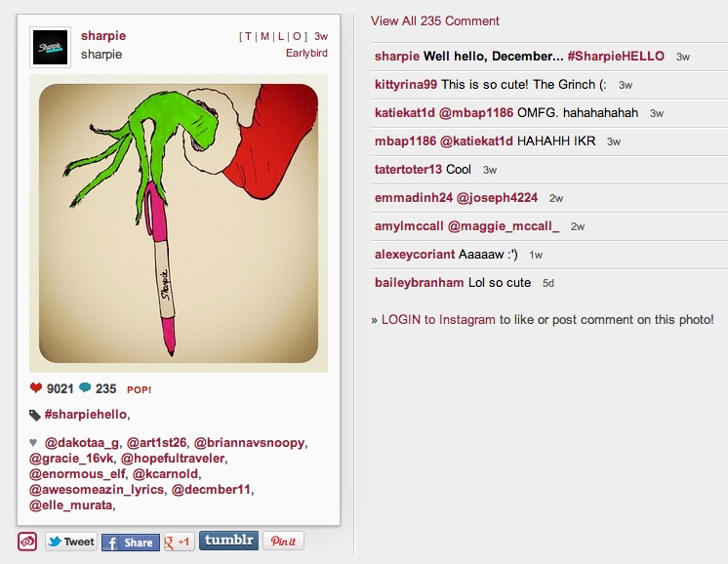Click LOGIN to Instagram link
The height and width of the screenshot is (564, 728).
click(438, 320)
